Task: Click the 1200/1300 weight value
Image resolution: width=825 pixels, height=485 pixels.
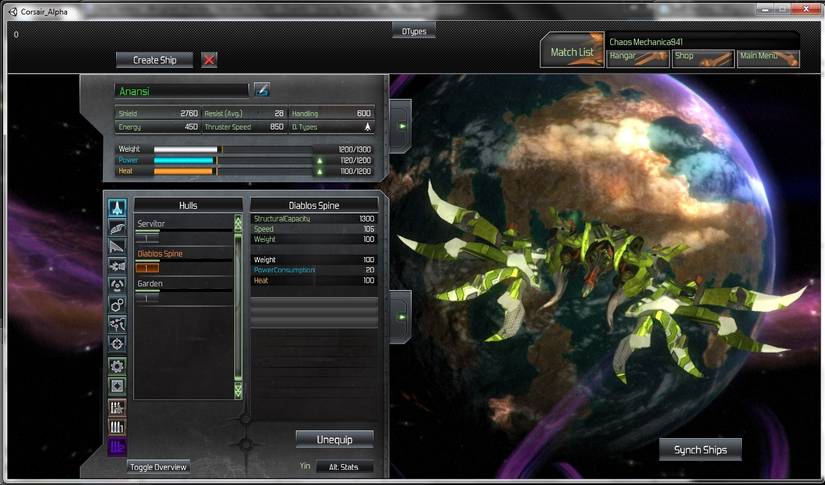Action: [x=355, y=149]
